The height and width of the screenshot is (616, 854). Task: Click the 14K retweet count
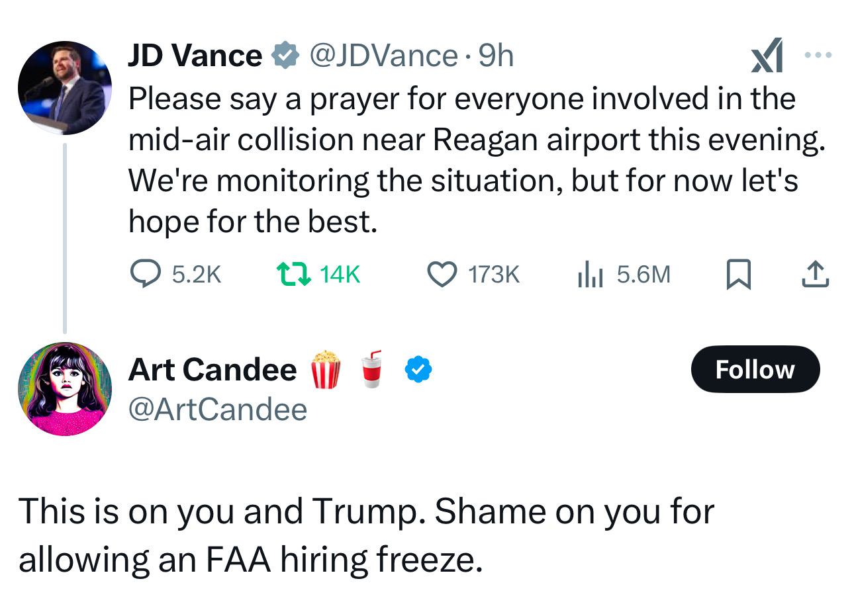click(x=340, y=274)
